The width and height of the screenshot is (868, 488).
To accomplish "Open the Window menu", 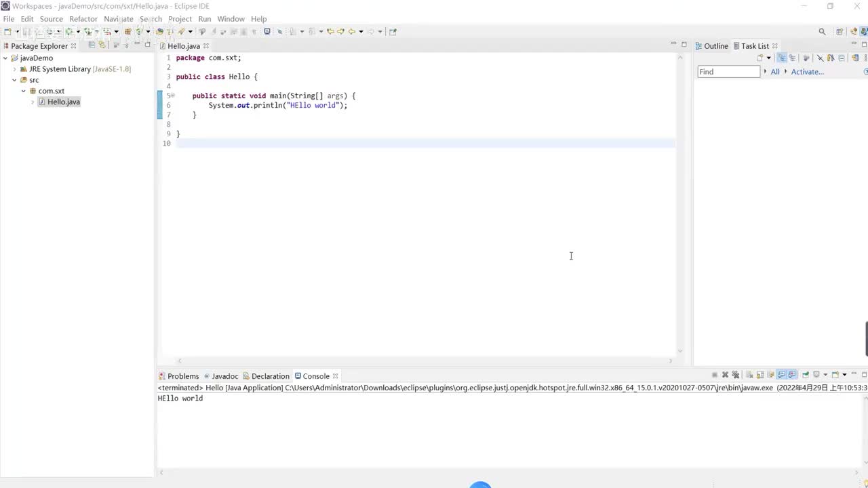I will pos(231,19).
